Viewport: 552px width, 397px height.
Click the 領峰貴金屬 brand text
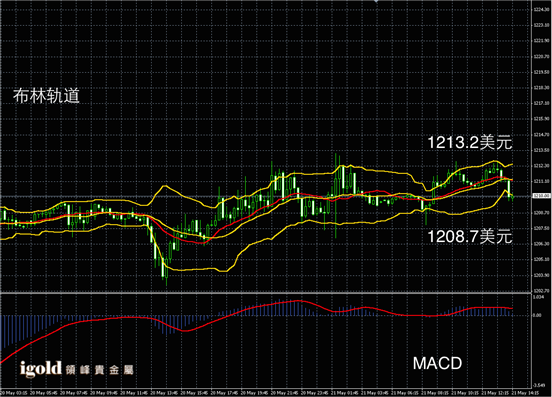pyautogui.click(x=99, y=370)
